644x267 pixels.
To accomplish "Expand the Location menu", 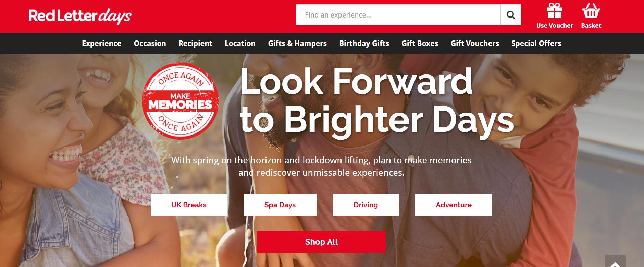I will pyautogui.click(x=240, y=43).
